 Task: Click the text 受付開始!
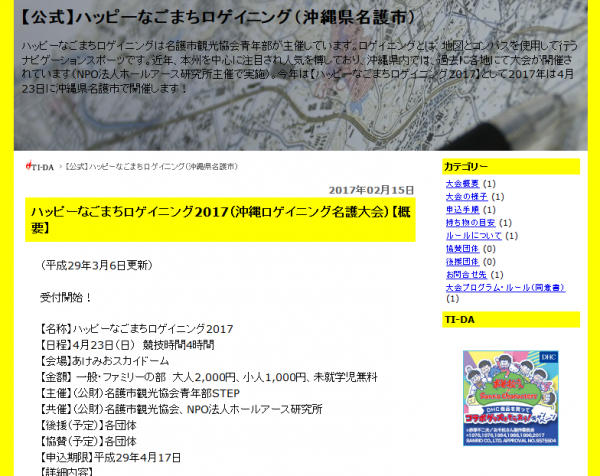point(66,297)
